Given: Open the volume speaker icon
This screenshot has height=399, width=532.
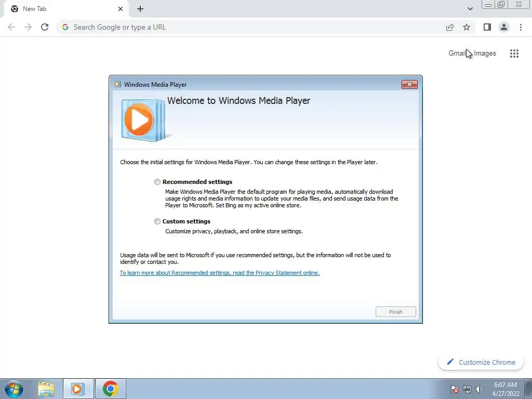Looking at the screenshot, I should tap(479, 389).
